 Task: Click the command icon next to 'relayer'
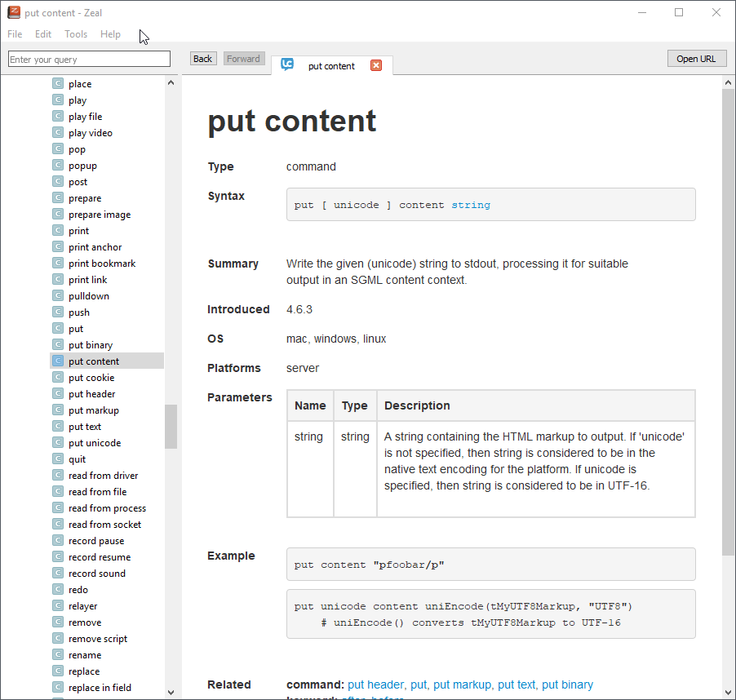(58, 606)
